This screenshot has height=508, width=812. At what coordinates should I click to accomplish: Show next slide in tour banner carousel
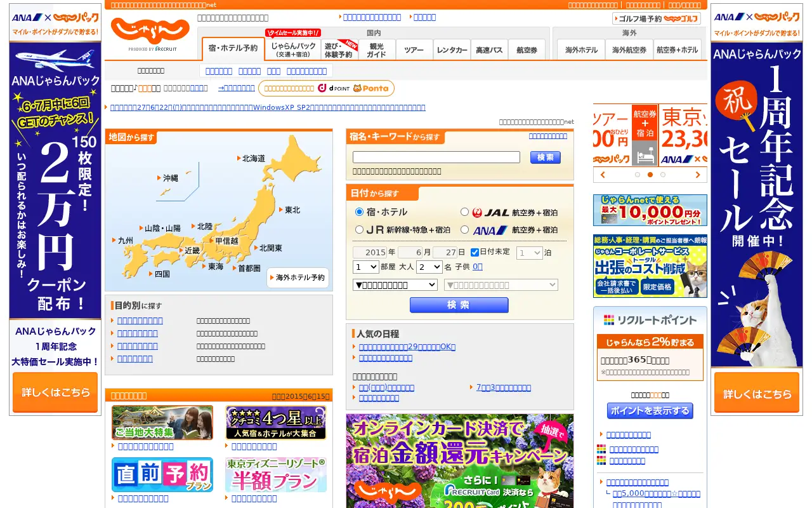[698, 175]
